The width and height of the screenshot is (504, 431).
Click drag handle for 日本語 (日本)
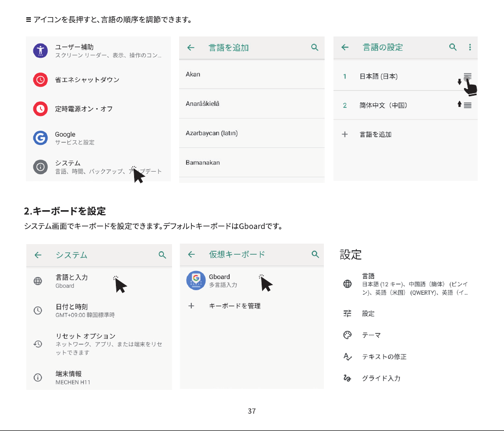pos(468,76)
